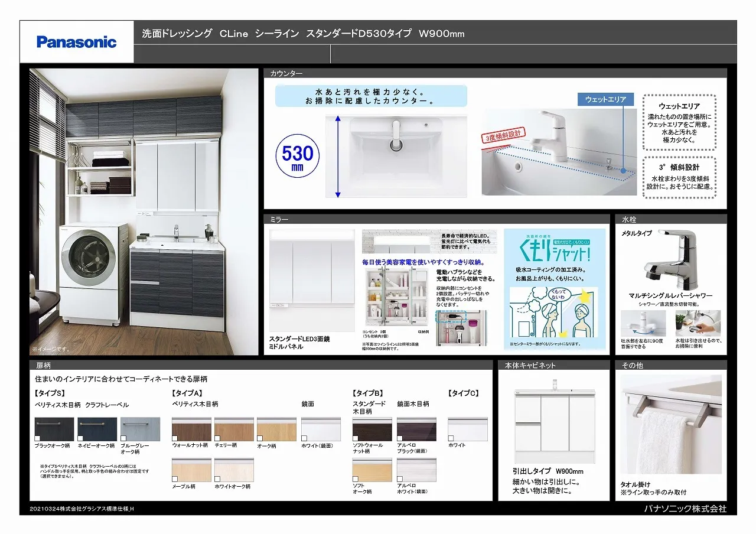Select the アルベロホワイト(鏡面) swatch
The height and width of the screenshot is (534, 756).
point(416,470)
